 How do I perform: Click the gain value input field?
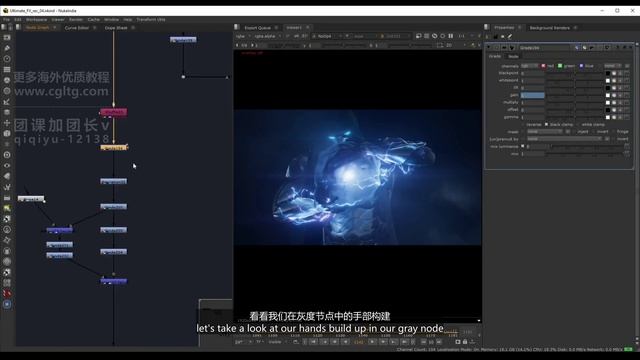point(532,96)
